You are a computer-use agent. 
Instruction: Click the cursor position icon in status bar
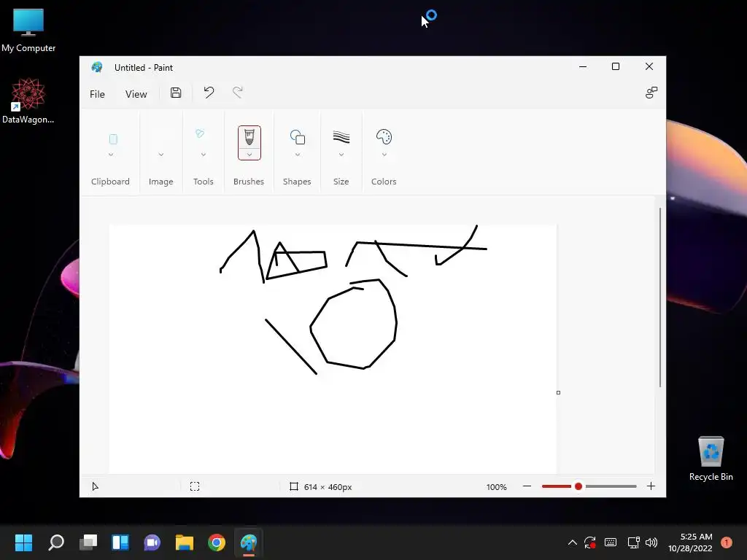coord(96,486)
